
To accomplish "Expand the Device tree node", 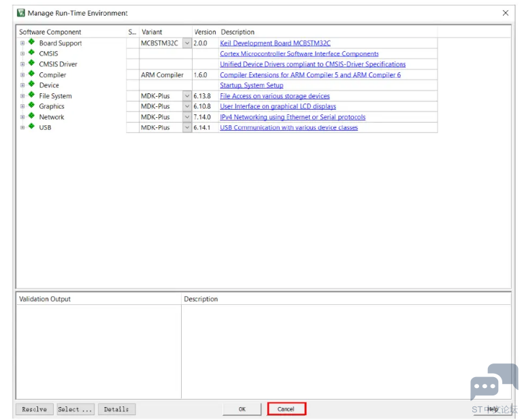I will click(22, 85).
